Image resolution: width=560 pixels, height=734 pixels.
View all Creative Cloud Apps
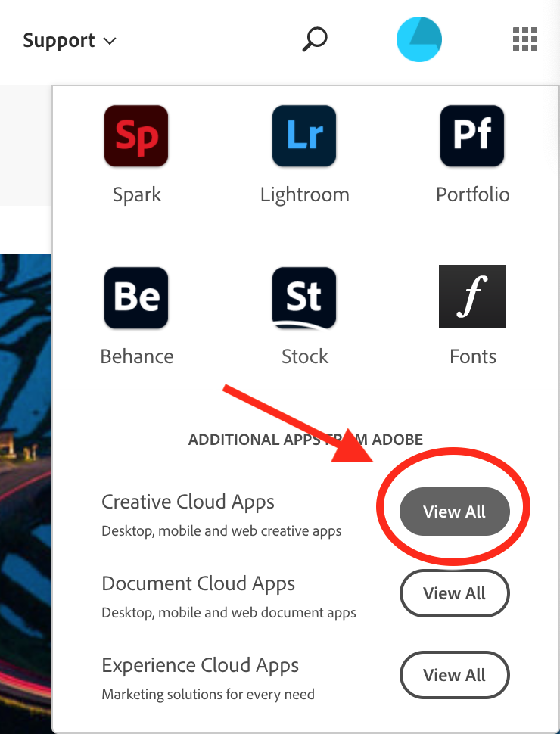click(455, 512)
